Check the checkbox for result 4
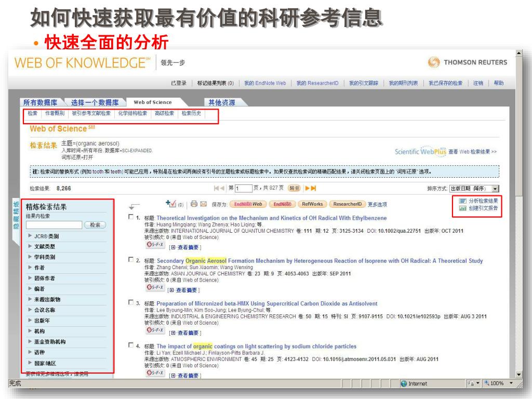 [131, 345]
